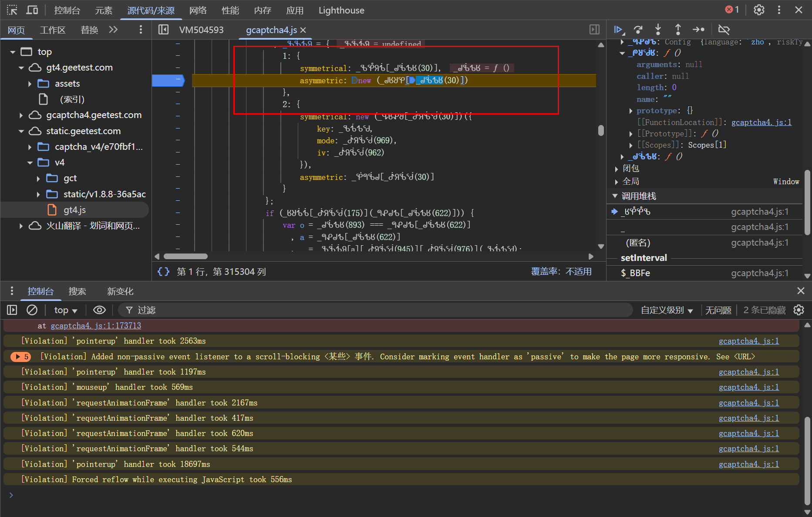Image resolution: width=812 pixels, height=517 pixels.
Task: Close the bottom drawer
Action: tap(801, 291)
